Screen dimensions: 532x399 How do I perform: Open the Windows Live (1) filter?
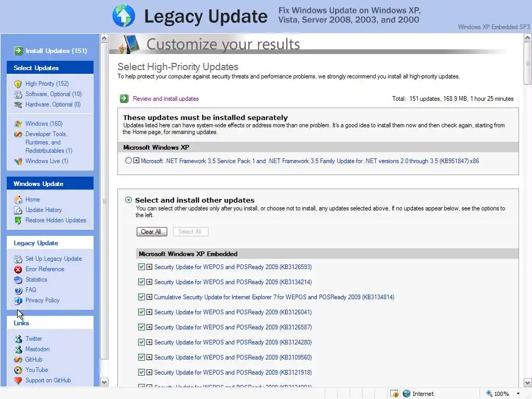[47, 161]
